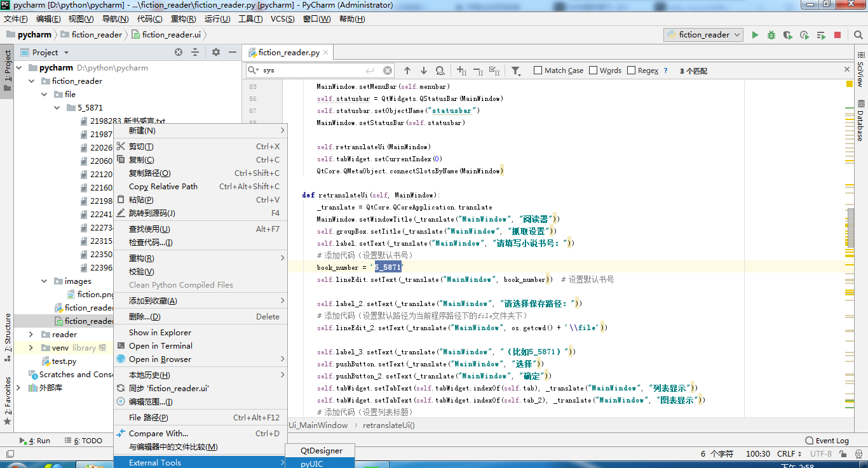Stop the running process with red square
This screenshot has height=468, width=868.
(x=837, y=35)
